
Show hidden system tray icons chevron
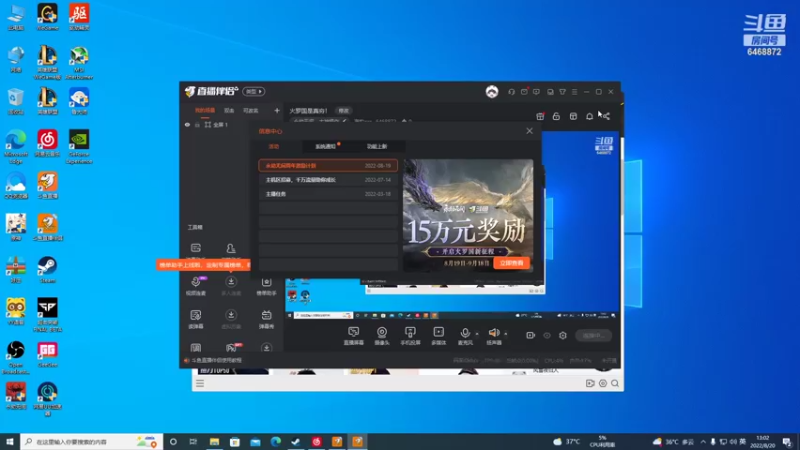[x=703, y=442]
